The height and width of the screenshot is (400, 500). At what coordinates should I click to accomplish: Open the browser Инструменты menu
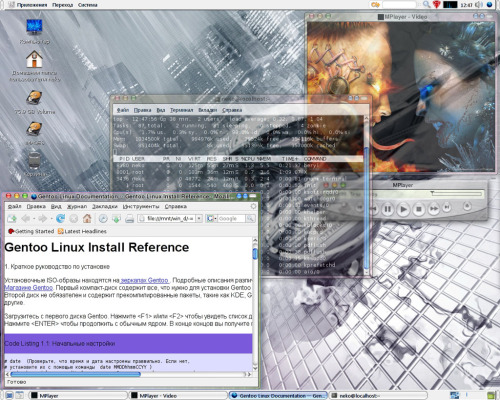[x=141, y=206]
